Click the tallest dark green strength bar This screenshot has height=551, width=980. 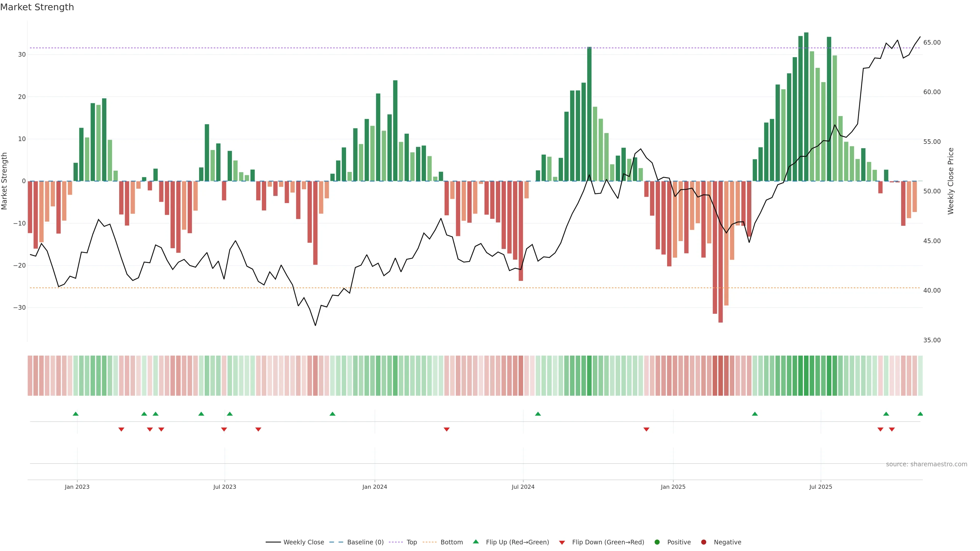[x=806, y=106]
